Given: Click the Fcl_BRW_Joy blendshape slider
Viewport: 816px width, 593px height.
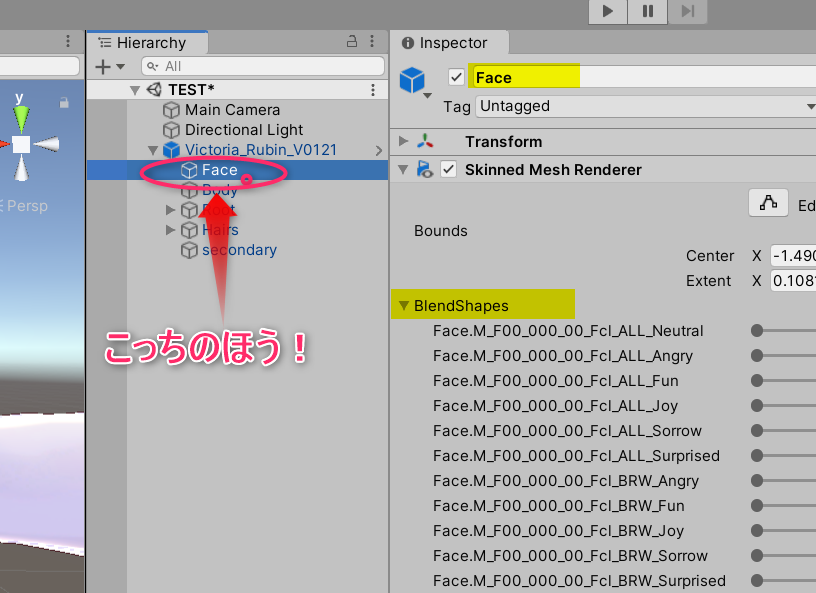Looking at the screenshot, I should coord(783,531).
